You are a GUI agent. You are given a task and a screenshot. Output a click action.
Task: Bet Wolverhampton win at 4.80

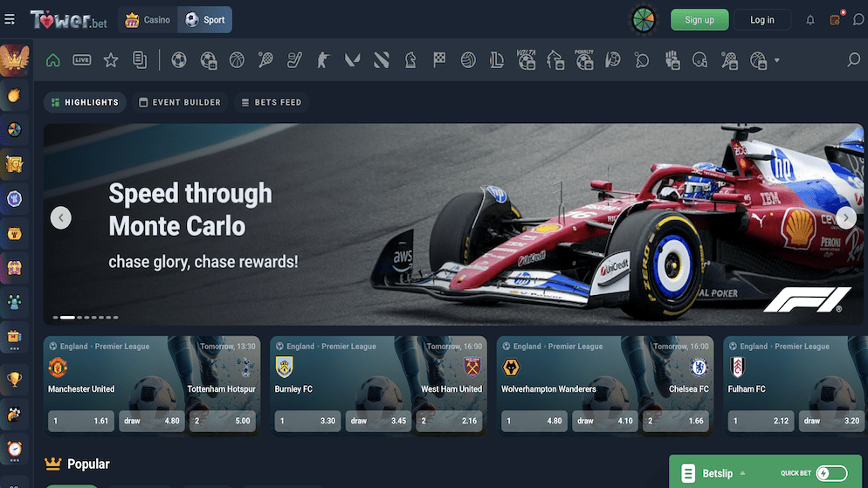pos(534,421)
